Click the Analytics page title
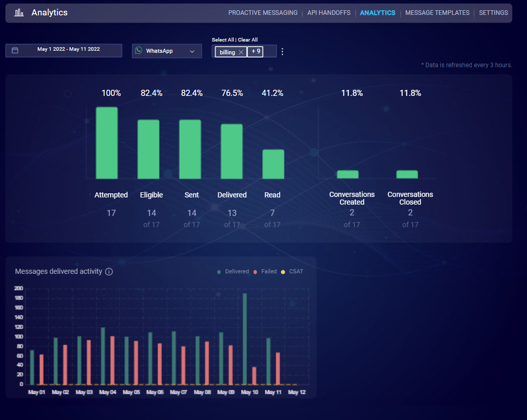The height and width of the screenshot is (420, 527). pos(49,12)
